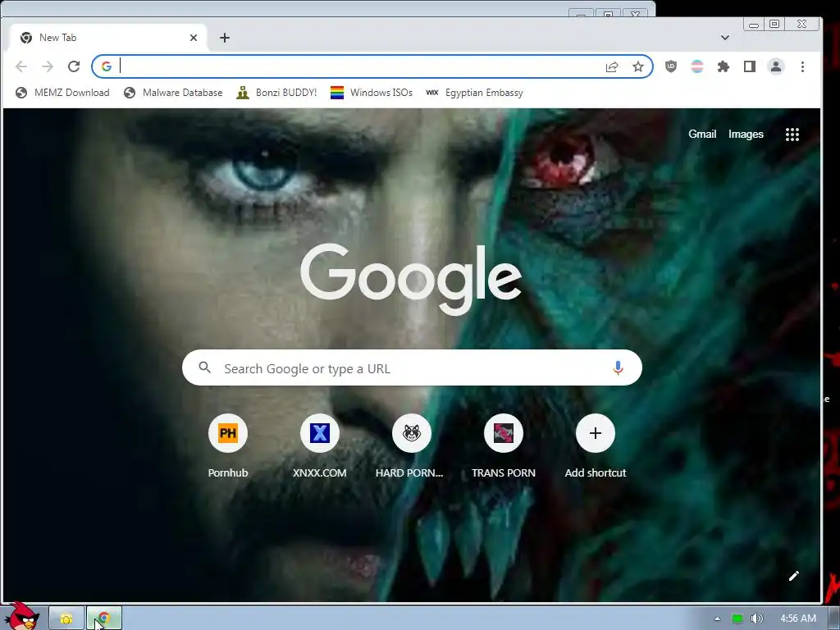
Task: Click the Chrome taskbar icon
Action: pos(104,619)
